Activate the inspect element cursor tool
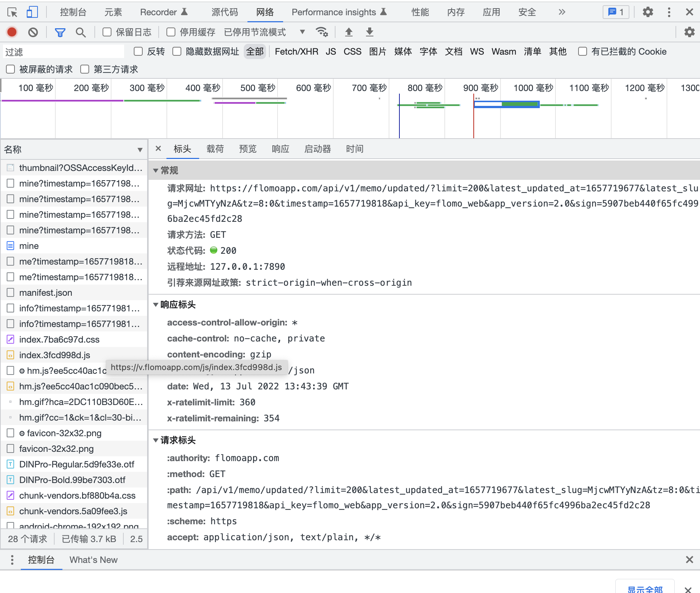This screenshot has width=700, height=593. point(12,12)
